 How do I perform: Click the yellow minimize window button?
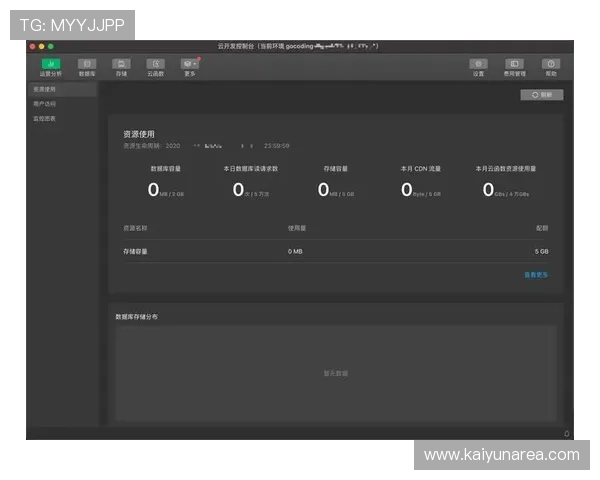pos(42,46)
